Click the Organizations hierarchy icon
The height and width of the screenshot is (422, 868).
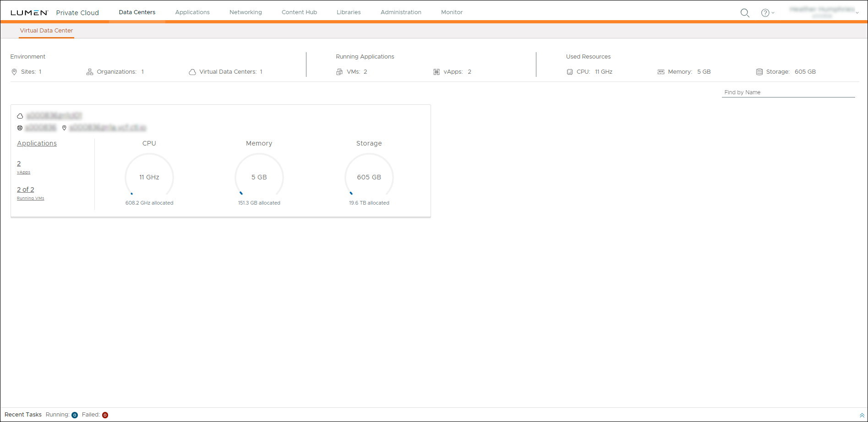(89, 71)
